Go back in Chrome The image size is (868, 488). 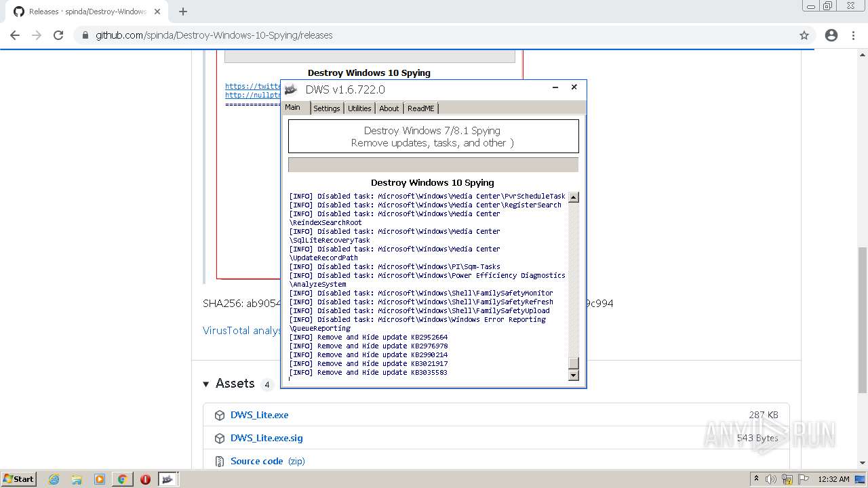click(x=15, y=35)
